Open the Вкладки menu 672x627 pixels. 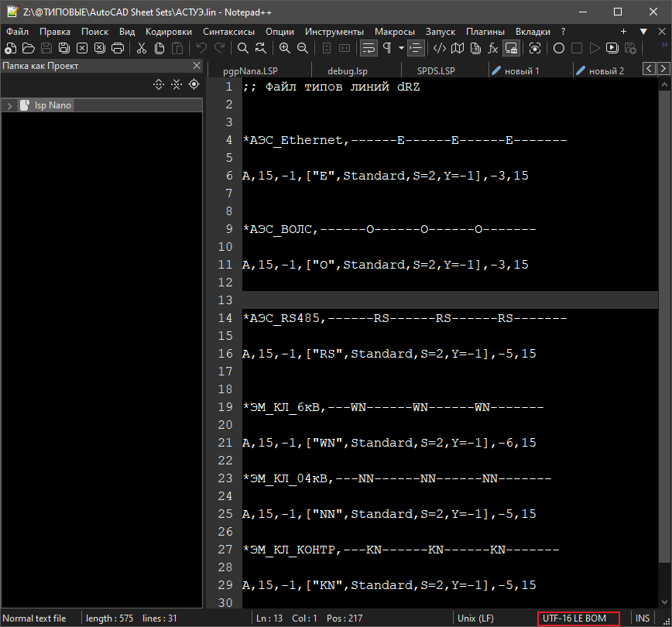point(533,32)
